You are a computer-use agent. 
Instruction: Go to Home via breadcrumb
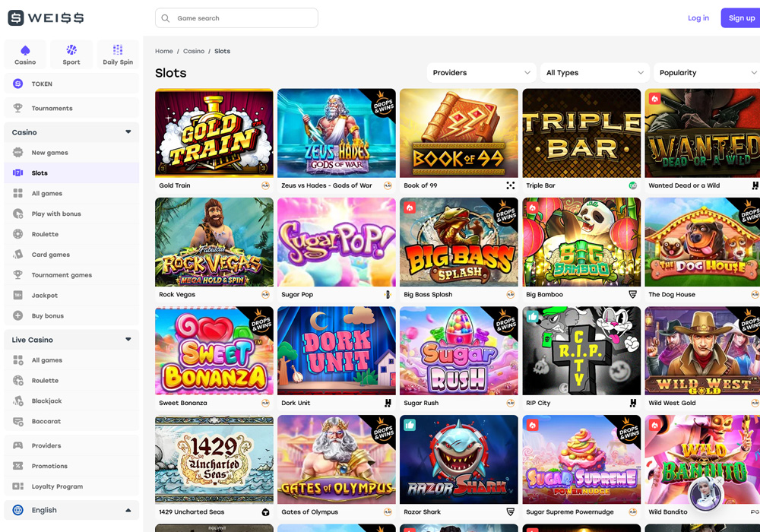click(x=164, y=51)
